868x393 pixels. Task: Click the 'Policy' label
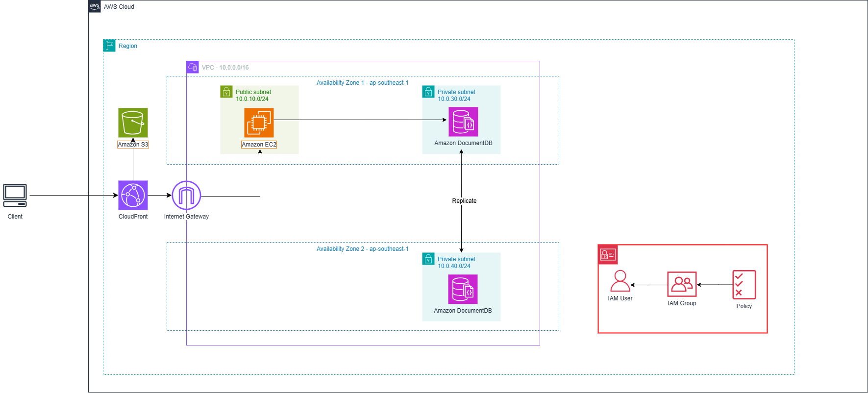pyautogui.click(x=744, y=306)
